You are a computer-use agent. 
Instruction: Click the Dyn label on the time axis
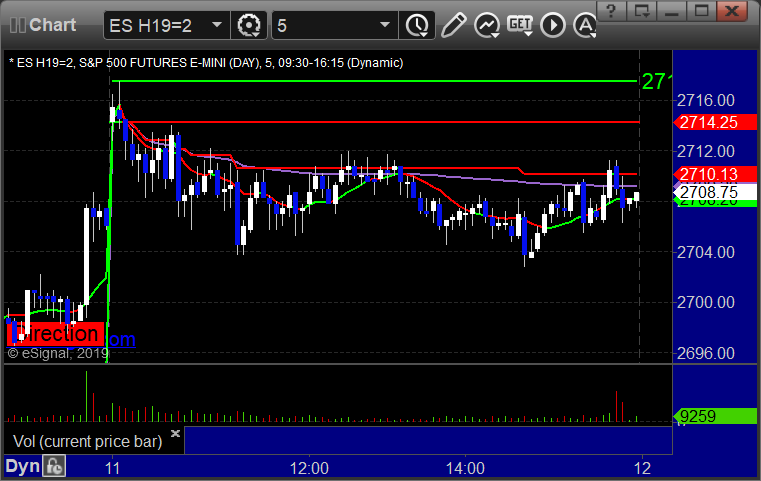[22, 466]
